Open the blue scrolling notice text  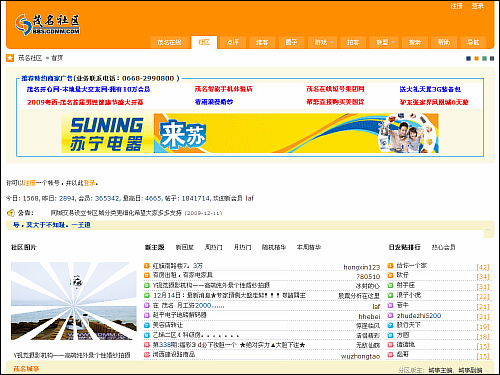click(x=52, y=225)
